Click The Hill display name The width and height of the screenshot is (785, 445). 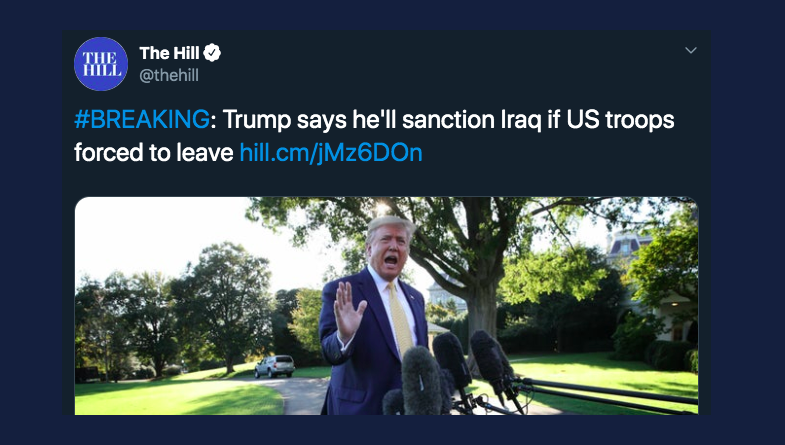point(169,53)
